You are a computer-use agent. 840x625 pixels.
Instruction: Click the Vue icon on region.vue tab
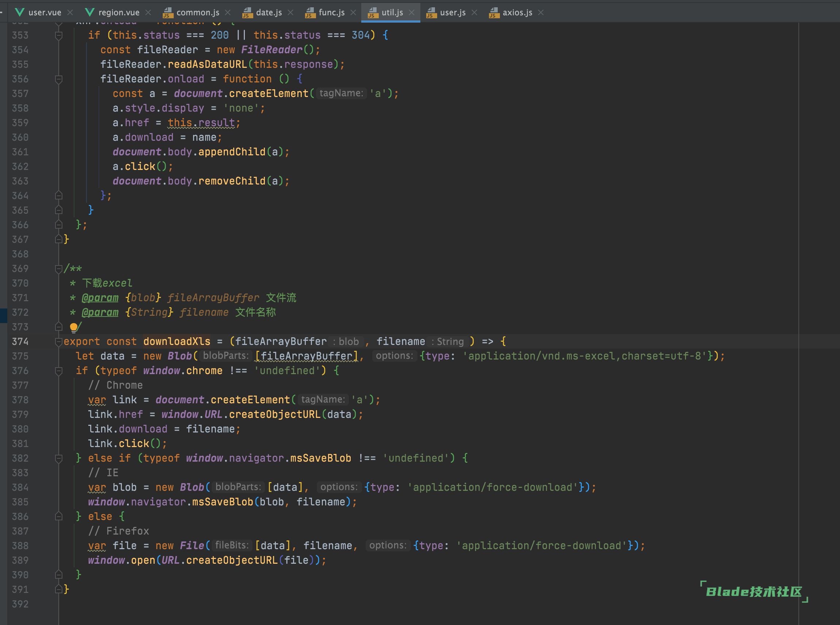click(x=90, y=12)
